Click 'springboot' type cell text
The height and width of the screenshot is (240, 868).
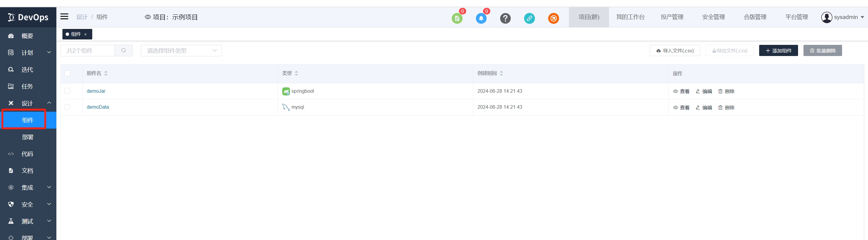(303, 91)
